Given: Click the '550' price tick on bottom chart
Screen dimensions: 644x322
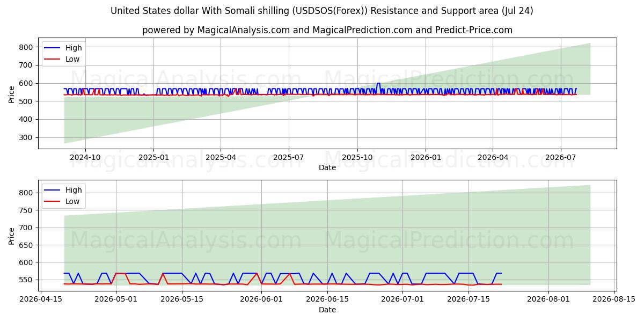Looking at the screenshot, I should coord(26,280).
